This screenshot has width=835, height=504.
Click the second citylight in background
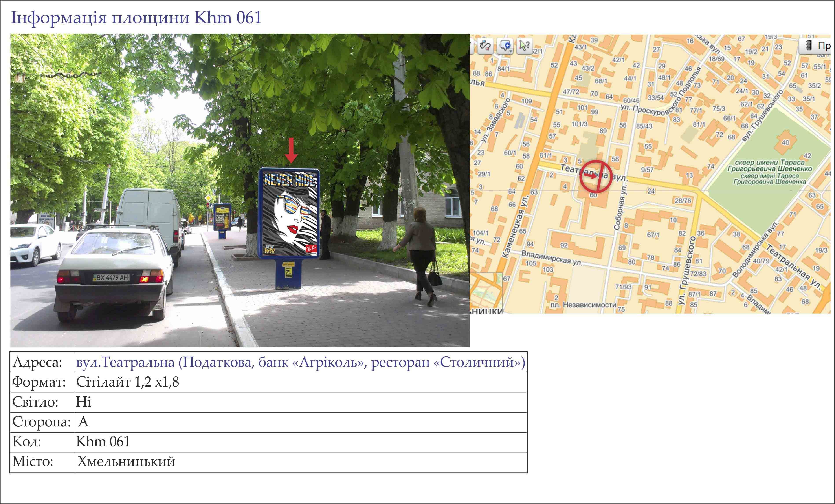pyautogui.click(x=222, y=220)
